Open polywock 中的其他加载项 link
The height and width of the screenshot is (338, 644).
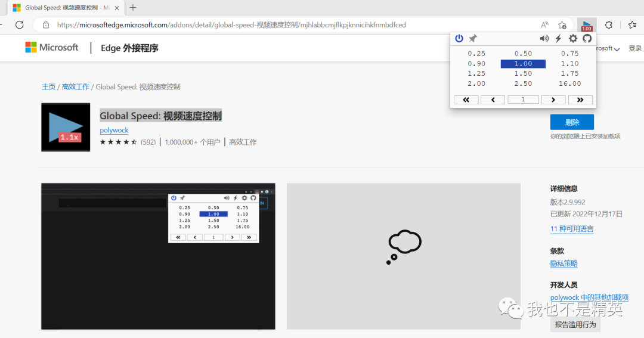589,297
